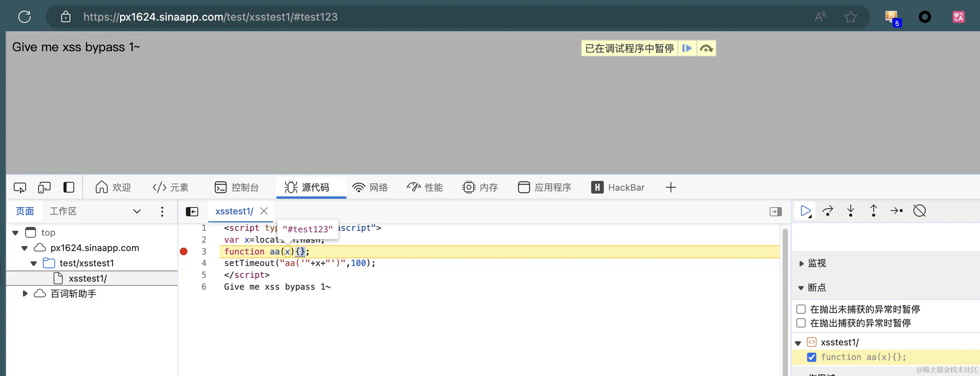Deactivate all breakpoints
The width and height of the screenshot is (980, 376).
click(x=920, y=211)
